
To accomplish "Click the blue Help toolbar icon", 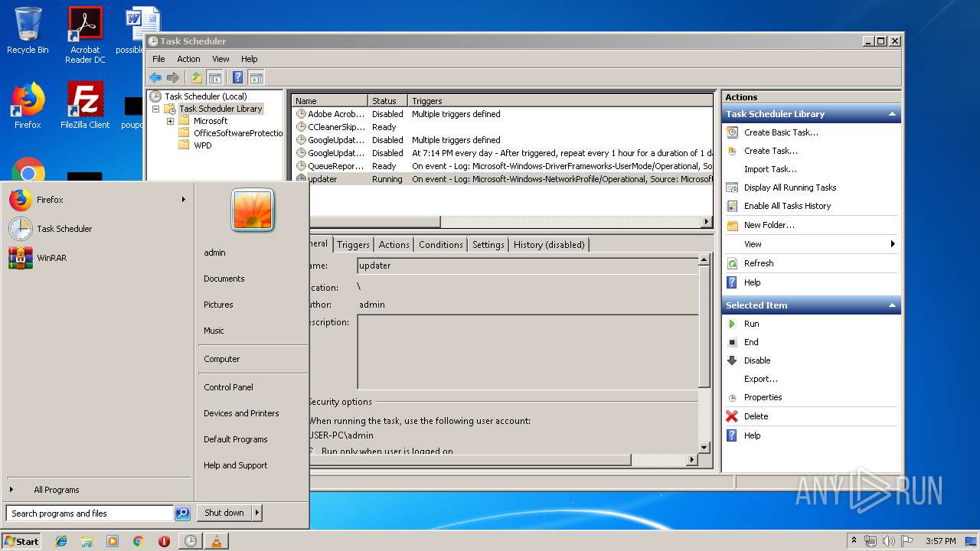I will pyautogui.click(x=238, y=77).
